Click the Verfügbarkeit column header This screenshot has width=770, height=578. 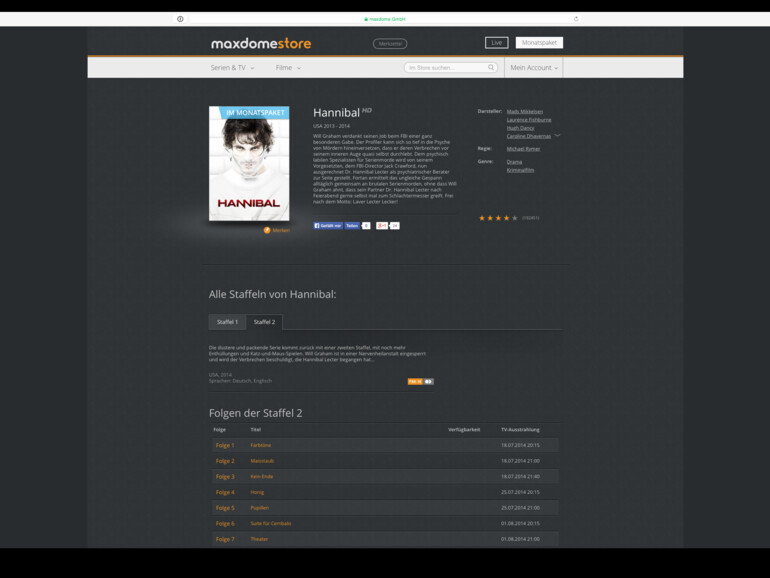(x=464, y=430)
